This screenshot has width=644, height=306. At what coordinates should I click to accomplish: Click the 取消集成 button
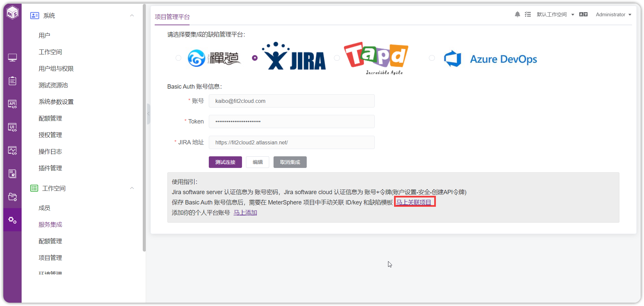[x=290, y=162]
